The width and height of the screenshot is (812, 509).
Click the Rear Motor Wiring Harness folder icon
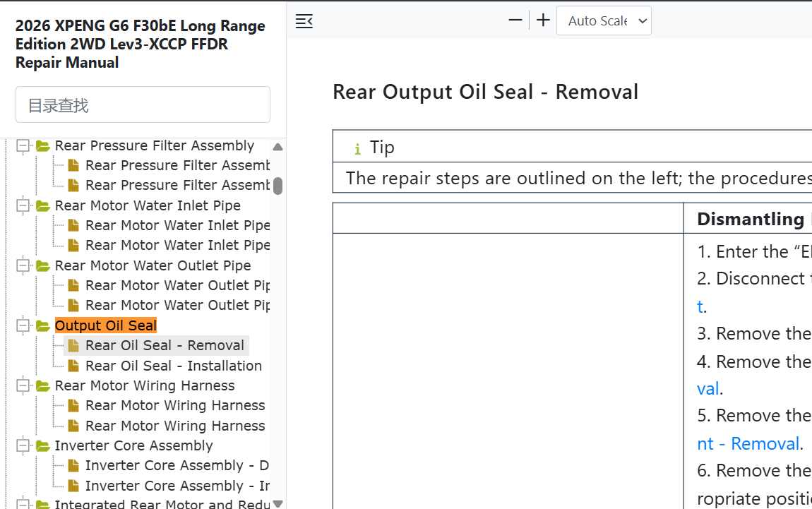(42, 385)
